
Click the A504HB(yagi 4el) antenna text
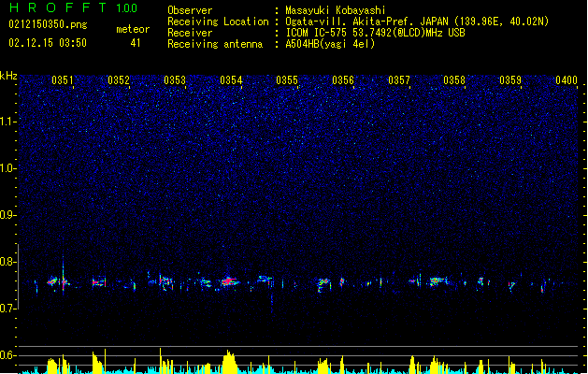(x=330, y=44)
